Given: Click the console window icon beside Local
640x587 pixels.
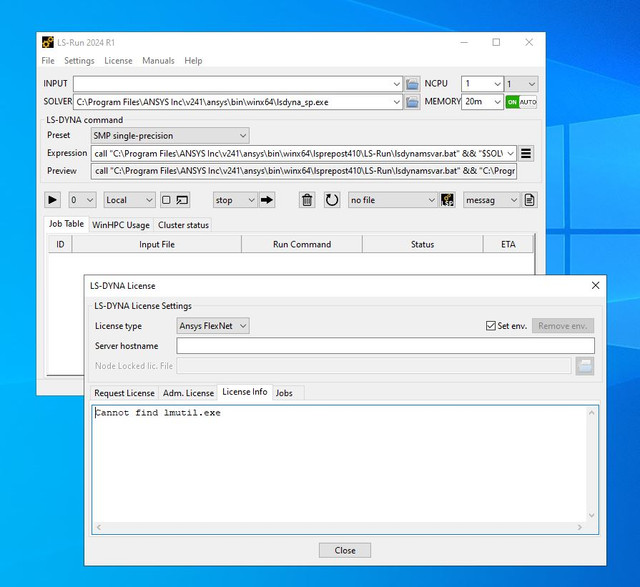Looking at the screenshot, I should click(182, 200).
